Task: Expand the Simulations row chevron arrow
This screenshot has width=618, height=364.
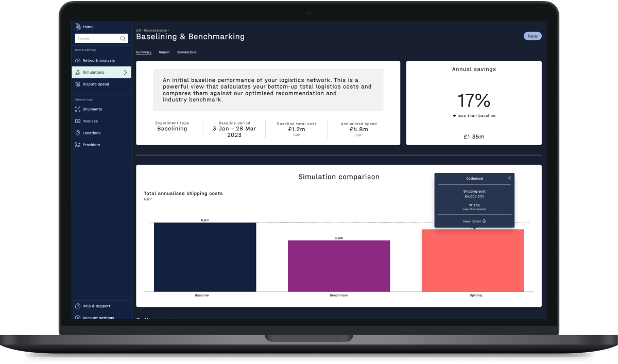Action: (125, 73)
